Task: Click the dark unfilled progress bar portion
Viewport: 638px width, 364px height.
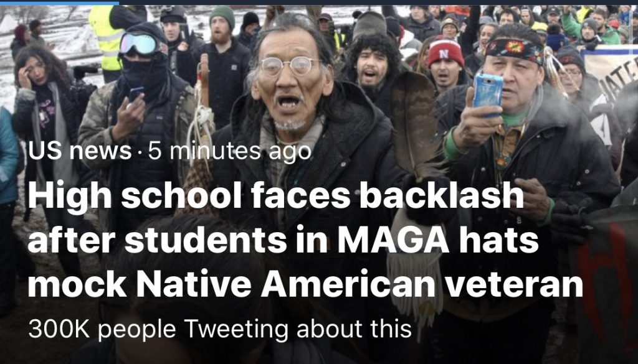Action: (378, 2)
